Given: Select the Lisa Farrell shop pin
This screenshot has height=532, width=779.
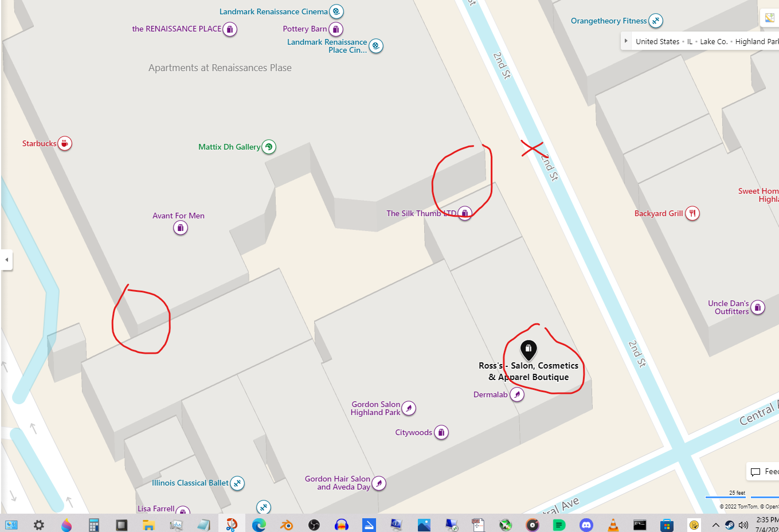Looking at the screenshot, I should point(183,510).
